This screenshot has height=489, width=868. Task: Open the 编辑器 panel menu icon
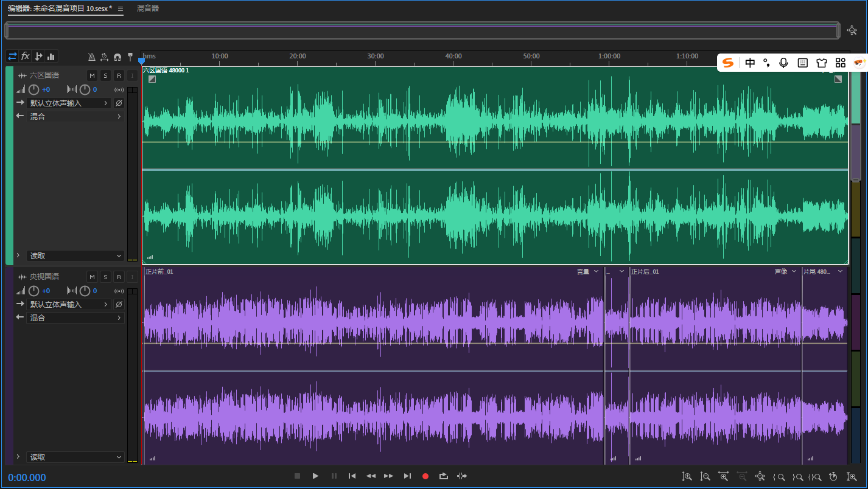coord(121,9)
